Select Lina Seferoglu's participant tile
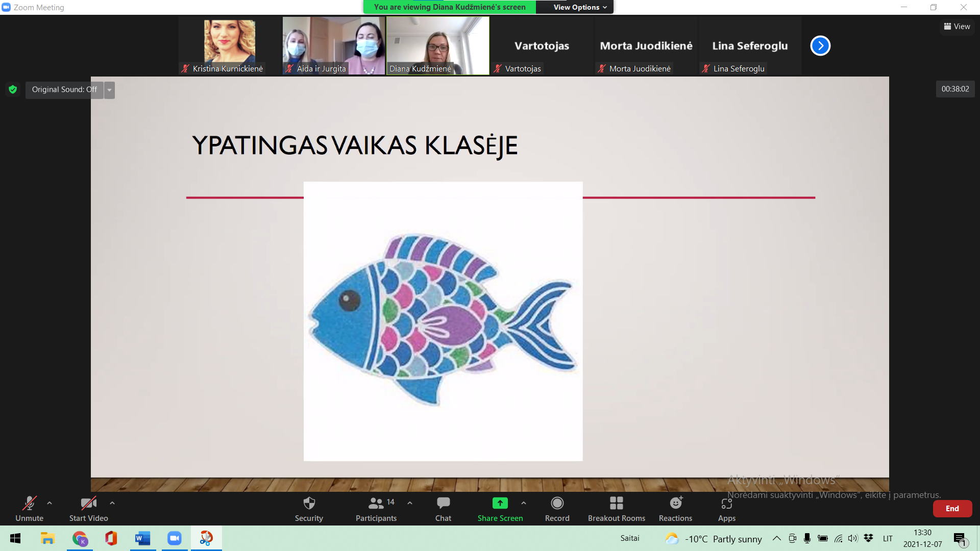 750,46
